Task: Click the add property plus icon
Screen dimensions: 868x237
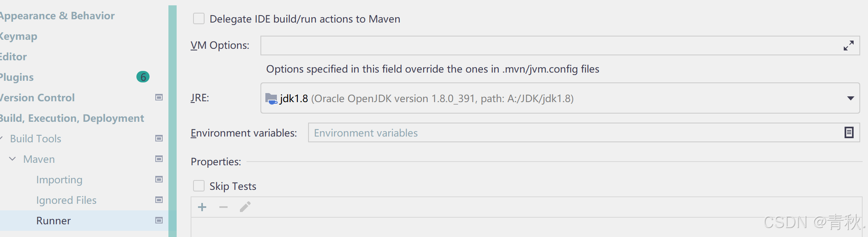Action: (202, 207)
